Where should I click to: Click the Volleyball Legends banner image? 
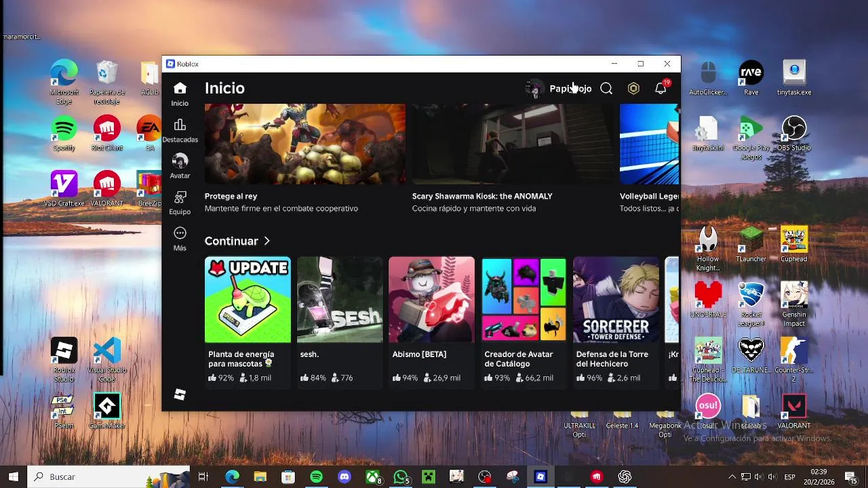click(x=649, y=144)
